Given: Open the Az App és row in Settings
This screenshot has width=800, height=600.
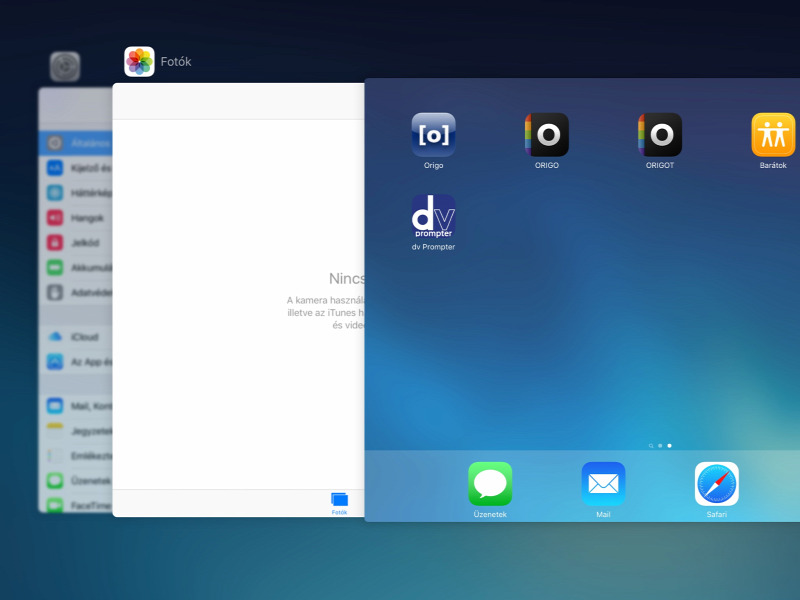Looking at the screenshot, I should pos(76,362).
